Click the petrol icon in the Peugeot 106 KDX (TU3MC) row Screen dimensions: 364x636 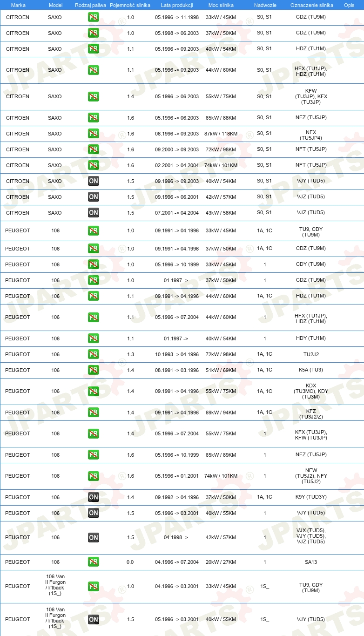[x=93, y=392]
